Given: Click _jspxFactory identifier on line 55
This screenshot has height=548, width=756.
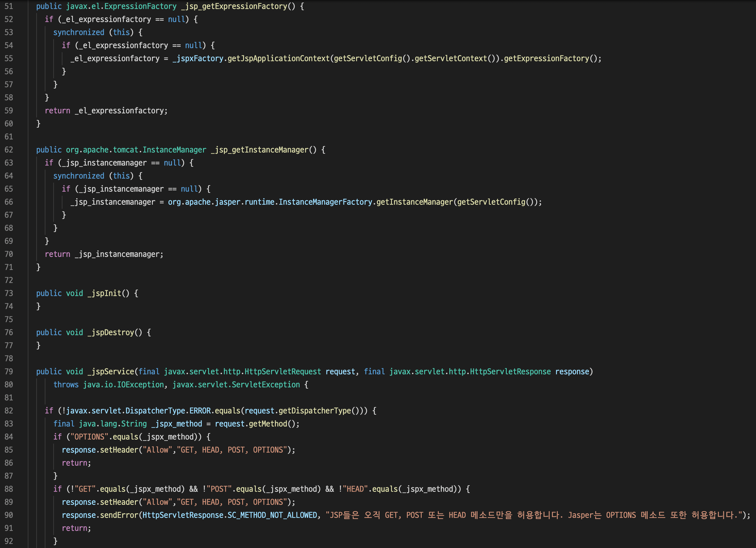Looking at the screenshot, I should (x=198, y=58).
